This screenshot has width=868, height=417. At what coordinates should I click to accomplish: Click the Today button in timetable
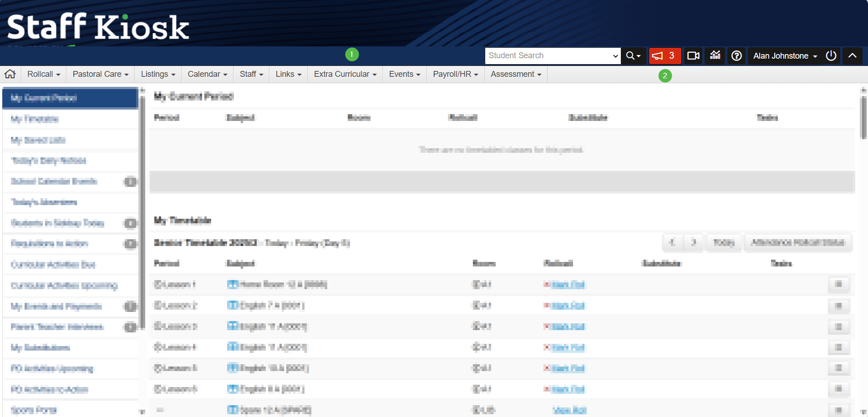(724, 242)
